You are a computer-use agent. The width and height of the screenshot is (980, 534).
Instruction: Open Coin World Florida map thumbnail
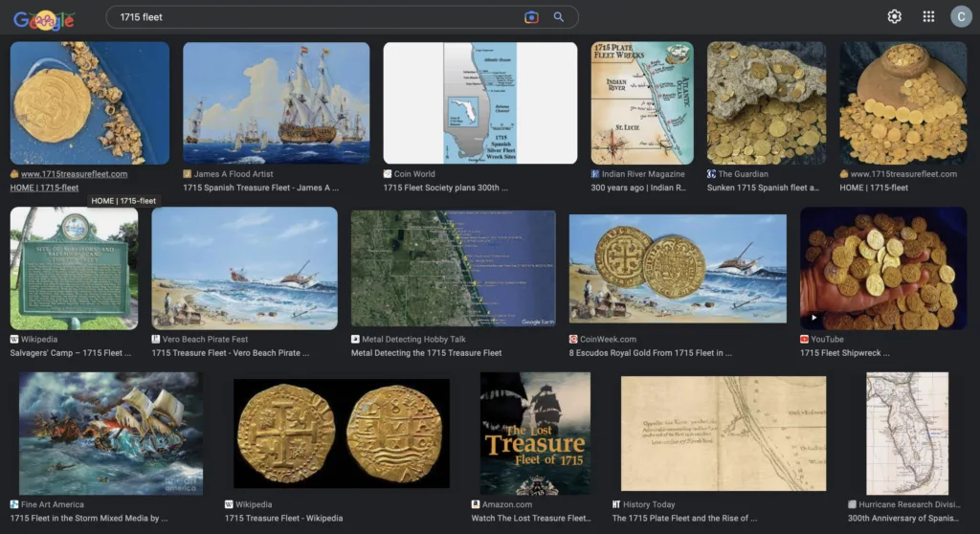(x=480, y=103)
